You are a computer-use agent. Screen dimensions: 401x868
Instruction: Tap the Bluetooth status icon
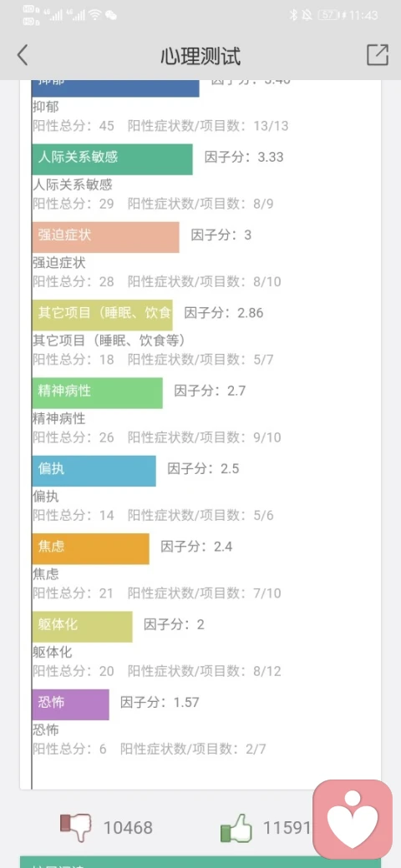click(293, 16)
